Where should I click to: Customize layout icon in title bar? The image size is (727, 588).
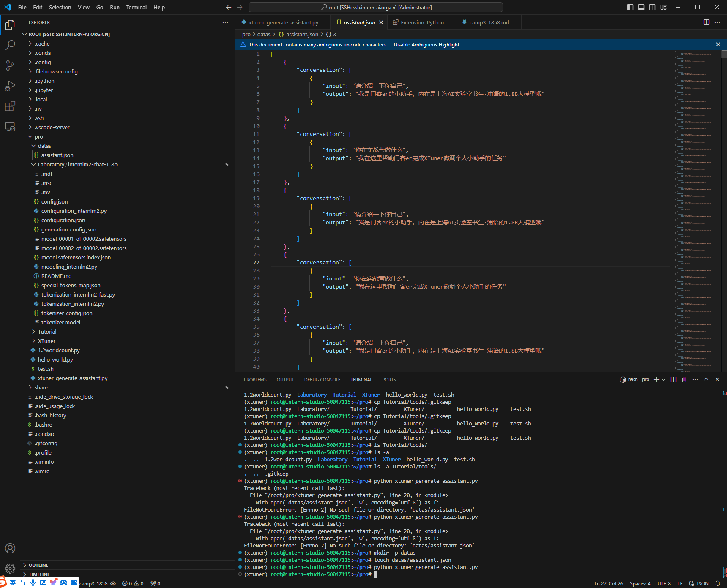663,7
